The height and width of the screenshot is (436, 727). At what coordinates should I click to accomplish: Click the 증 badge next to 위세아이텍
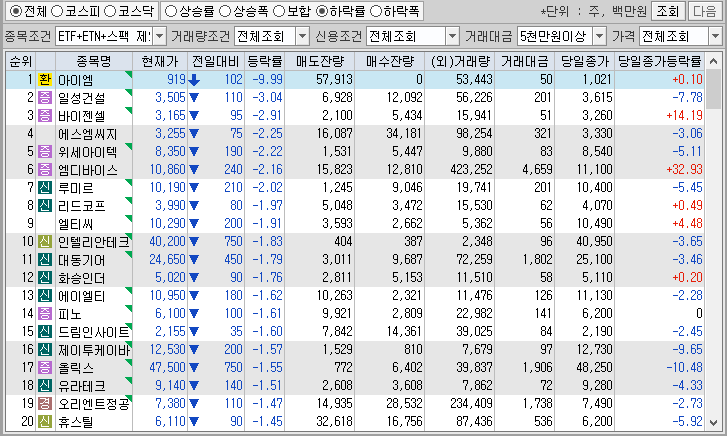pos(45,151)
